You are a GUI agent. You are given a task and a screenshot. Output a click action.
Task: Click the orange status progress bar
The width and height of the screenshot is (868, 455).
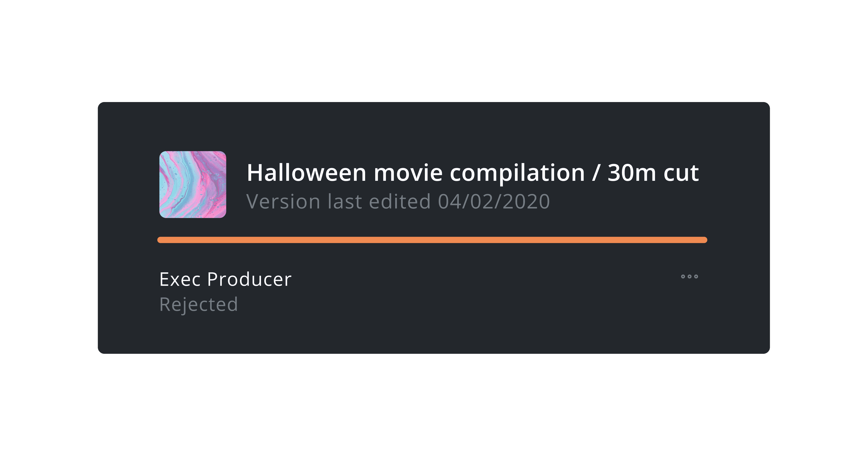pos(432,240)
